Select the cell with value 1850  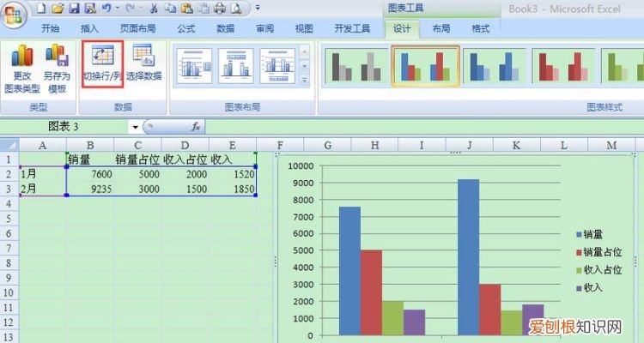point(233,189)
